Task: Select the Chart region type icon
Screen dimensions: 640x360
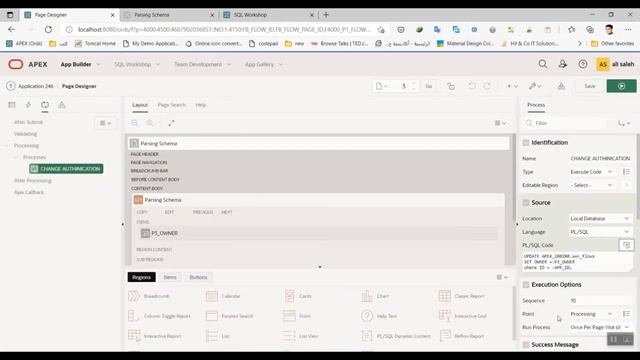Action: [x=367, y=296]
